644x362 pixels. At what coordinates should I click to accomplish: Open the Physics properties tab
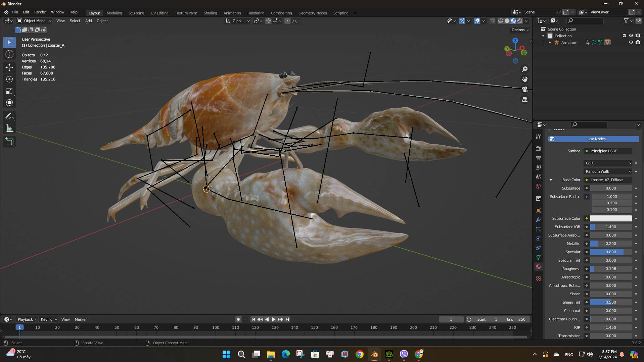click(538, 239)
